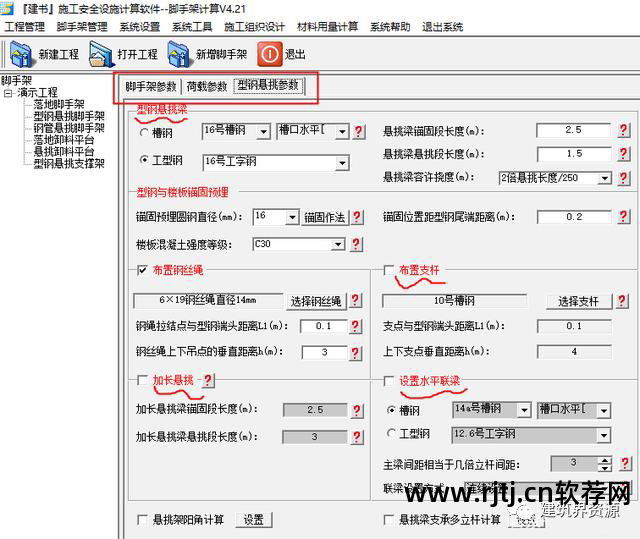Open the 工程管理 menu

point(24,27)
